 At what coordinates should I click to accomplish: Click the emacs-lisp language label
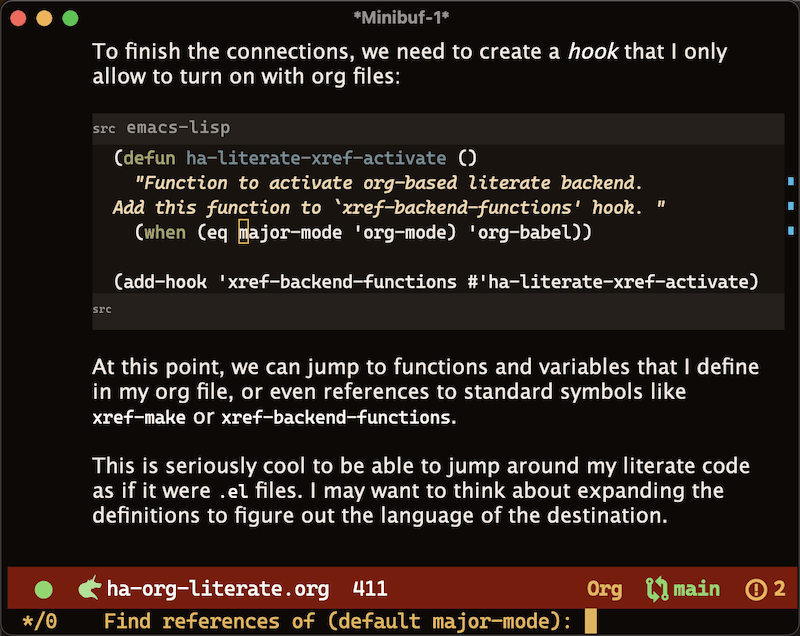[178, 127]
